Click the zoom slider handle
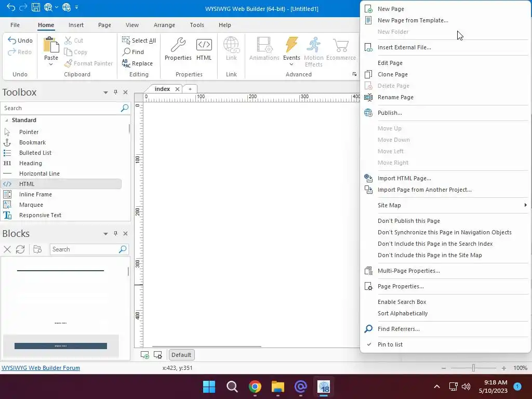532x399 pixels. point(473,368)
